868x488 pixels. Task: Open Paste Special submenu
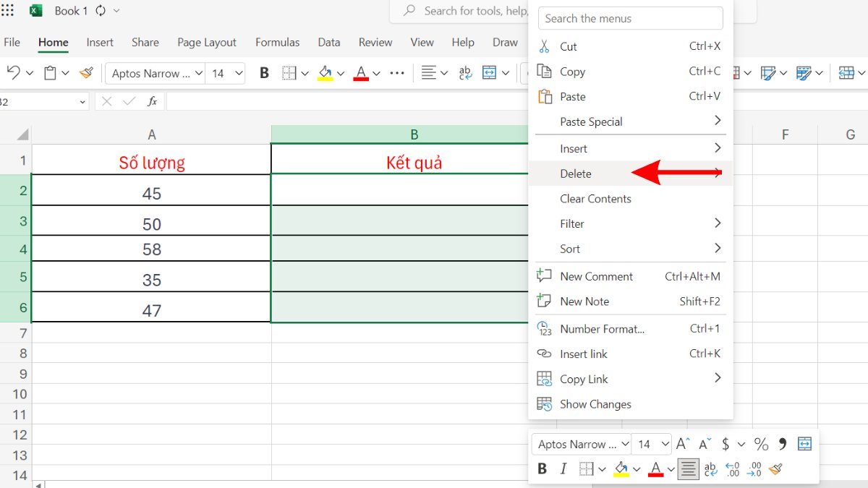pyautogui.click(x=630, y=121)
